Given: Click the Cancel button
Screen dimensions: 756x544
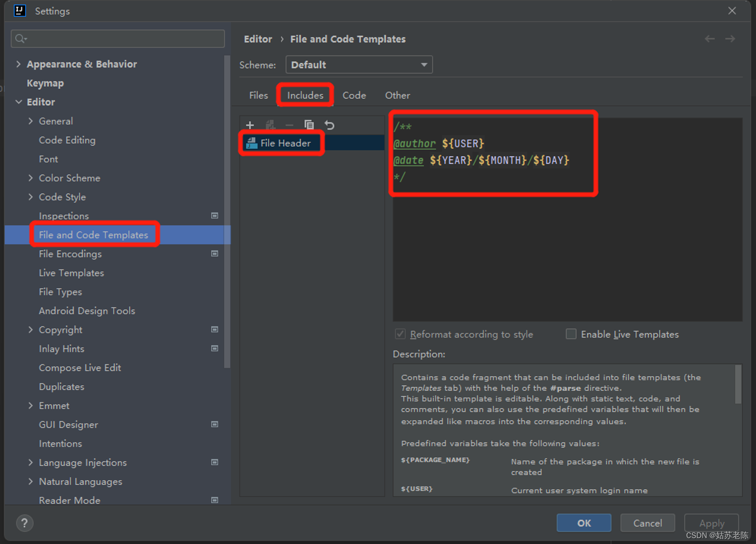Looking at the screenshot, I should pyautogui.click(x=647, y=523).
